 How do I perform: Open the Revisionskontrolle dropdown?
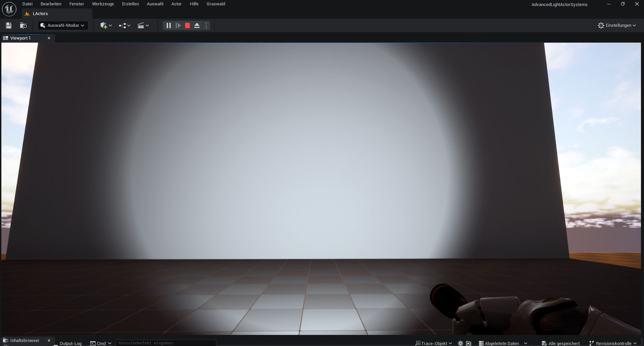[613, 343]
